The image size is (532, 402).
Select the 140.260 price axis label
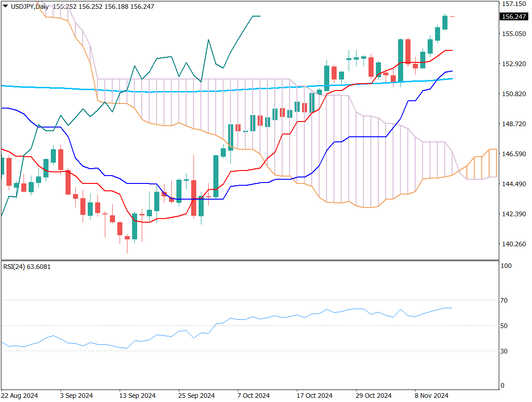pyautogui.click(x=514, y=244)
